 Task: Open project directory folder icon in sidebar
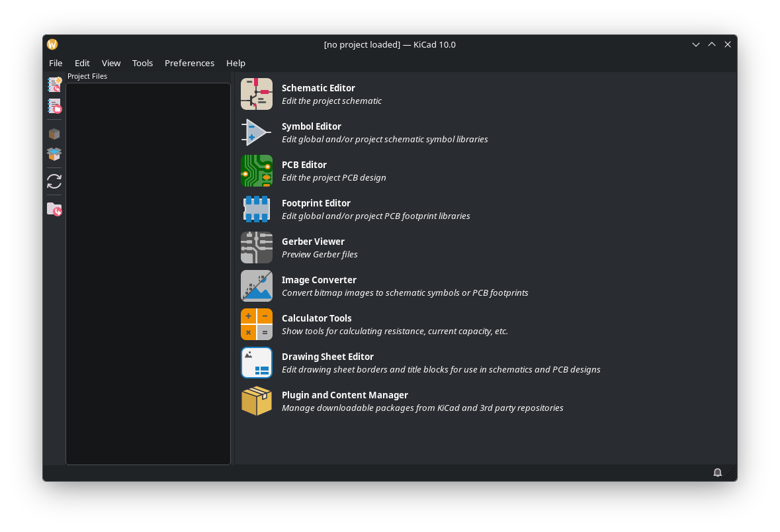tap(54, 210)
